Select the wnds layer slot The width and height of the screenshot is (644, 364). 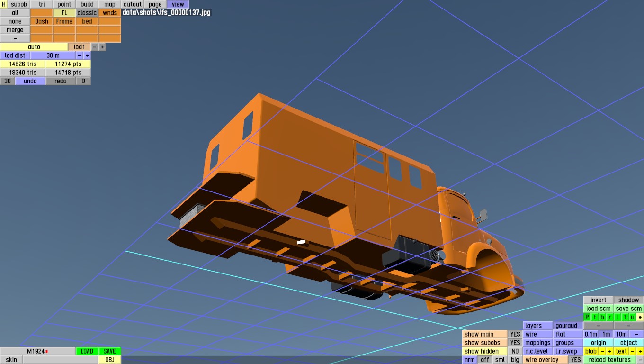pyautogui.click(x=110, y=13)
